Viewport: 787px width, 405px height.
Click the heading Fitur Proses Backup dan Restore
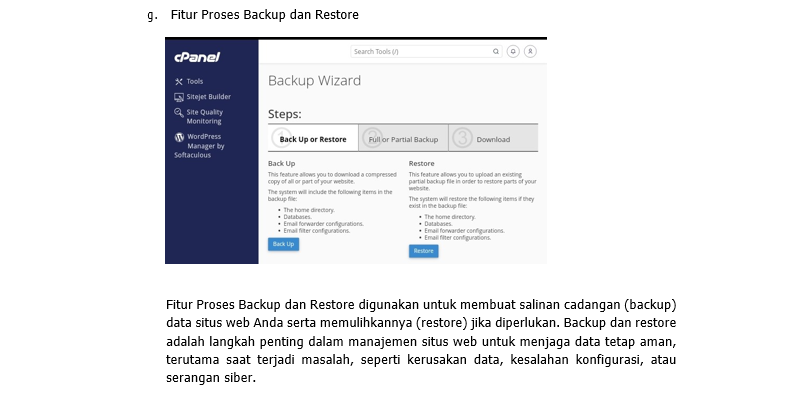pyautogui.click(x=265, y=15)
